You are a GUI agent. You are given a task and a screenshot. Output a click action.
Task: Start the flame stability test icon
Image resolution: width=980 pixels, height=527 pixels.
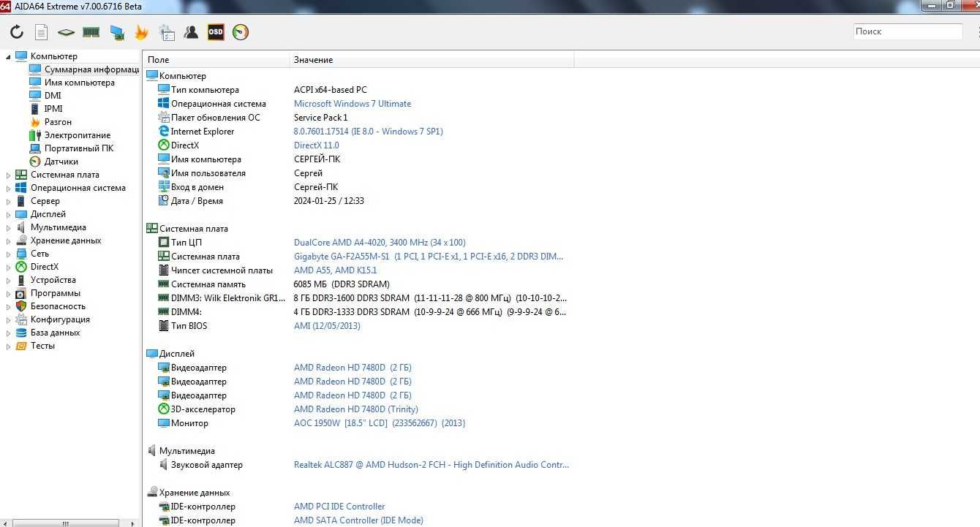pos(141,32)
